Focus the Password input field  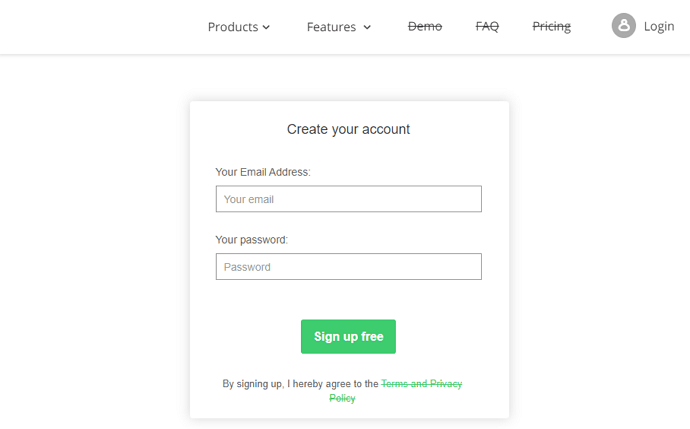[x=349, y=267]
